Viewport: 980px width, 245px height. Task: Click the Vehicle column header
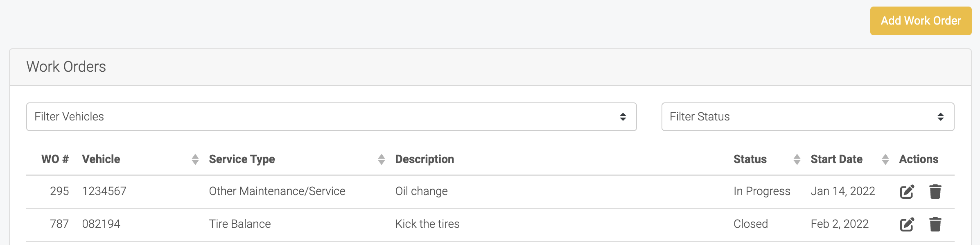click(x=101, y=159)
